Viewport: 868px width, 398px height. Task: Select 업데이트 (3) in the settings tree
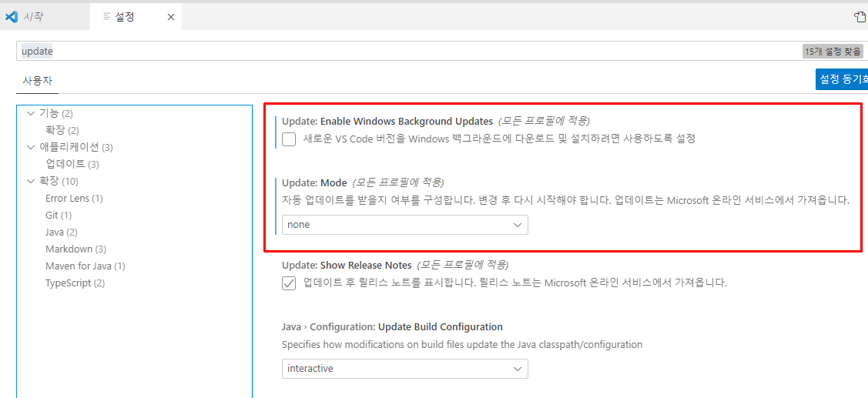point(72,165)
